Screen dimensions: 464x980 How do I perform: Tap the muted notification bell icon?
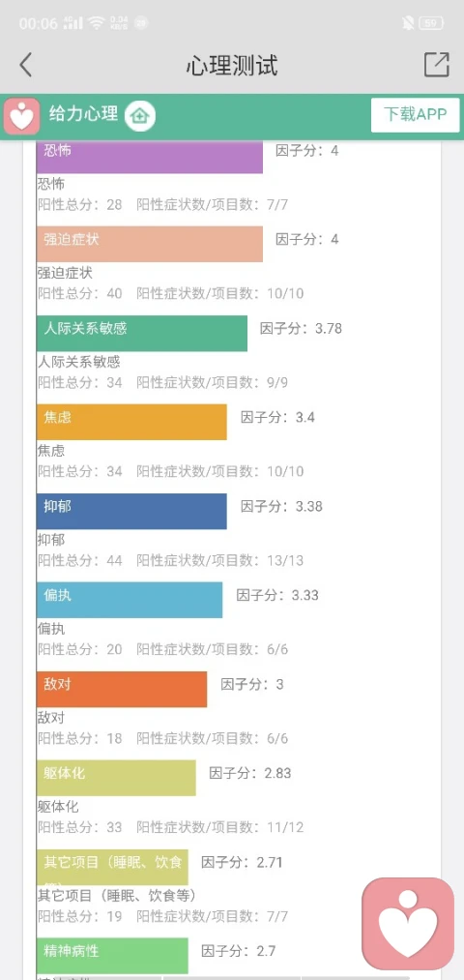tap(409, 24)
